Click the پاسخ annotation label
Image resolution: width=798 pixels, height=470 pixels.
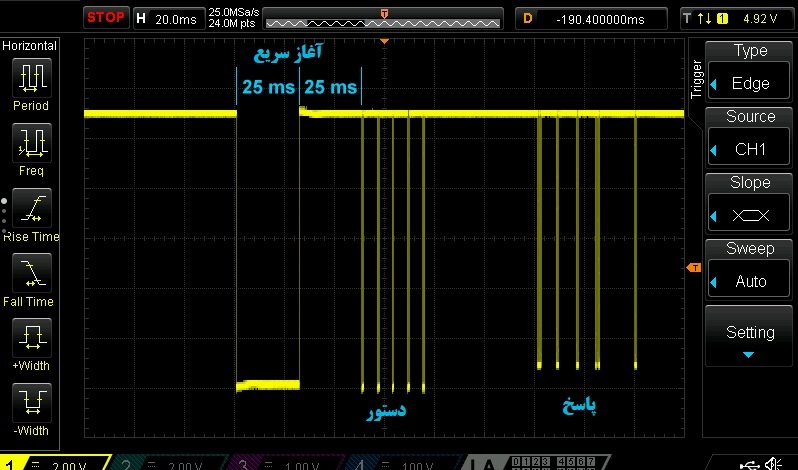579,406
